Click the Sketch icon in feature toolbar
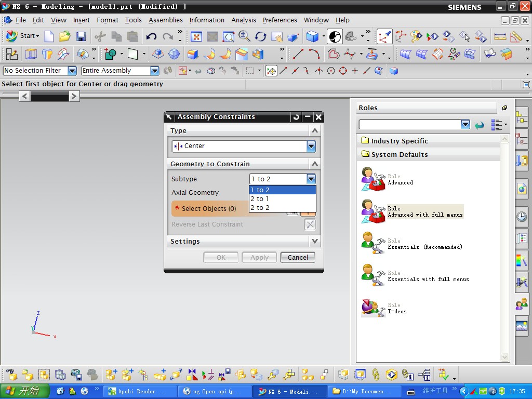Image resolution: width=532 pixels, height=399 pixels. coord(11,54)
